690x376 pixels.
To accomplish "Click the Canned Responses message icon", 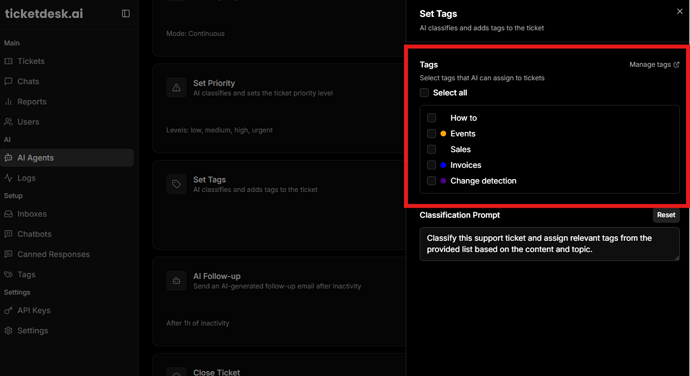I will 8,254.
